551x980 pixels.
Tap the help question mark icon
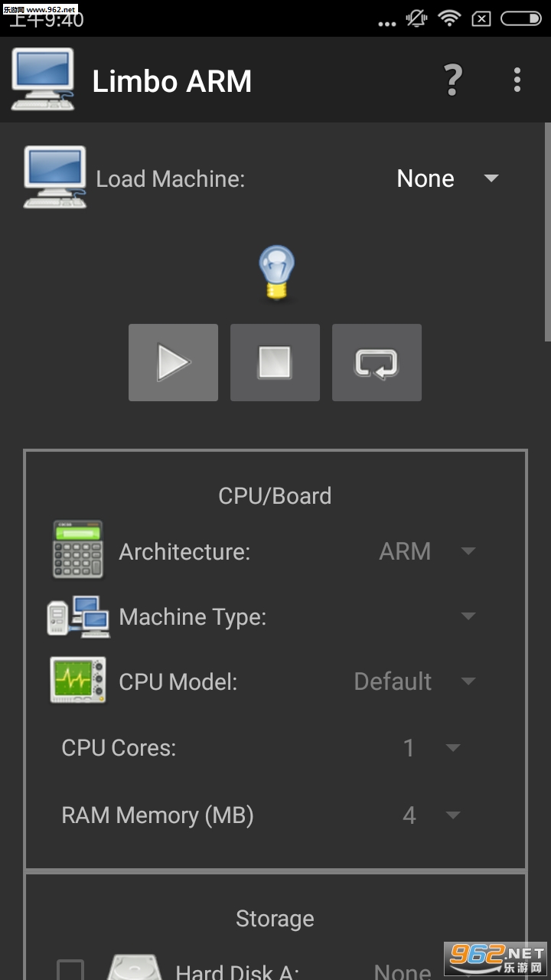(453, 80)
